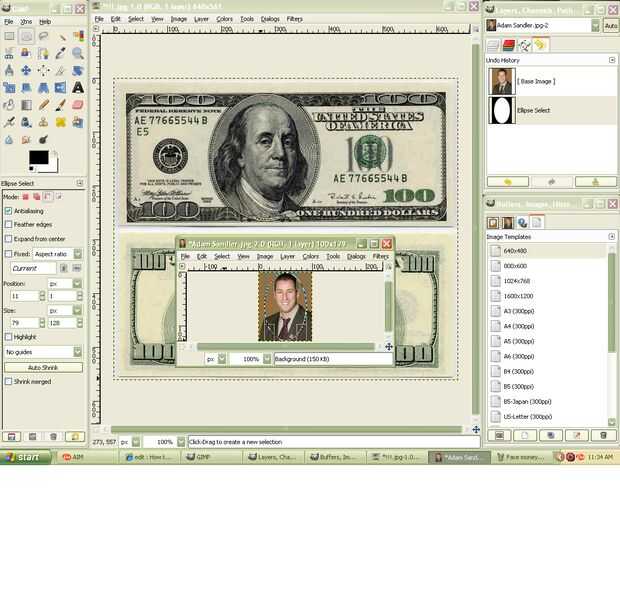Select the Scale tool

9,88
